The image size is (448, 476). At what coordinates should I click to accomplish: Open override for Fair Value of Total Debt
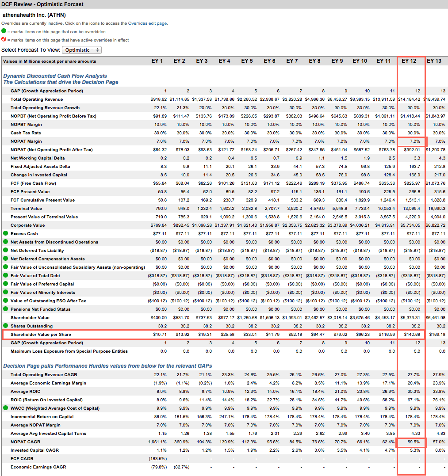tap(5, 275)
